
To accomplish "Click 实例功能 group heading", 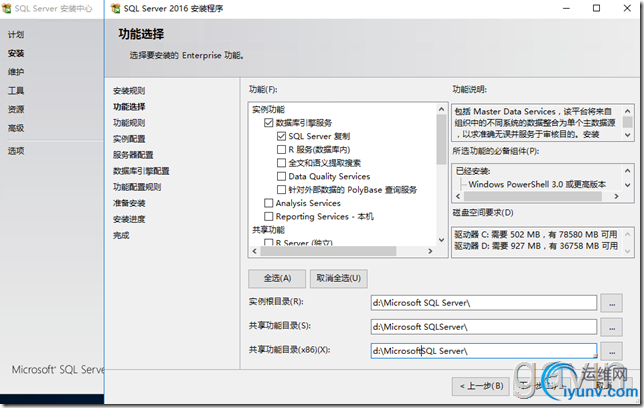I will coord(268,109).
